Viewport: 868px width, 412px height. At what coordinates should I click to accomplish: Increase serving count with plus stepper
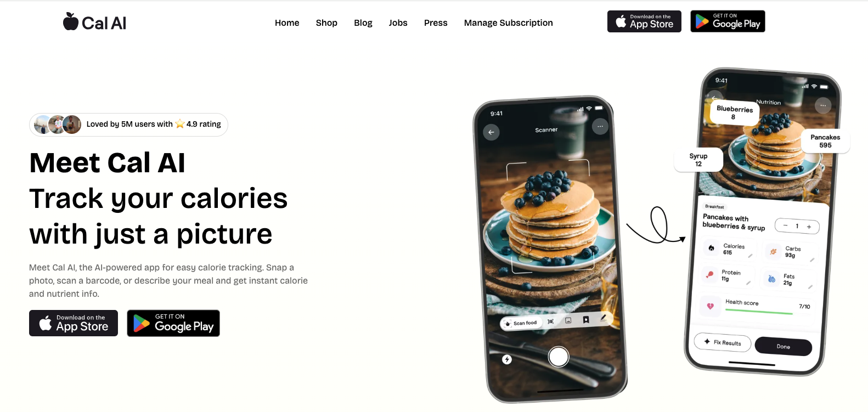pos(809,227)
